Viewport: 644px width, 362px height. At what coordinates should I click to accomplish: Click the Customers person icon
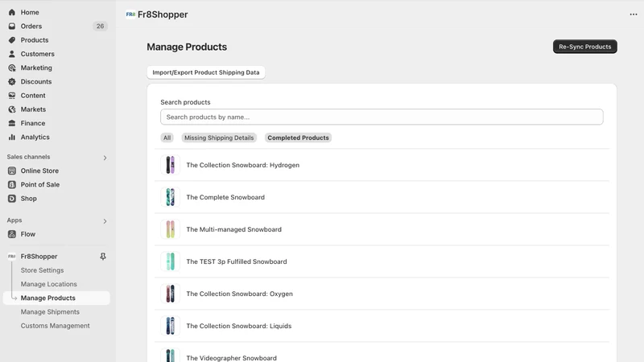click(12, 54)
